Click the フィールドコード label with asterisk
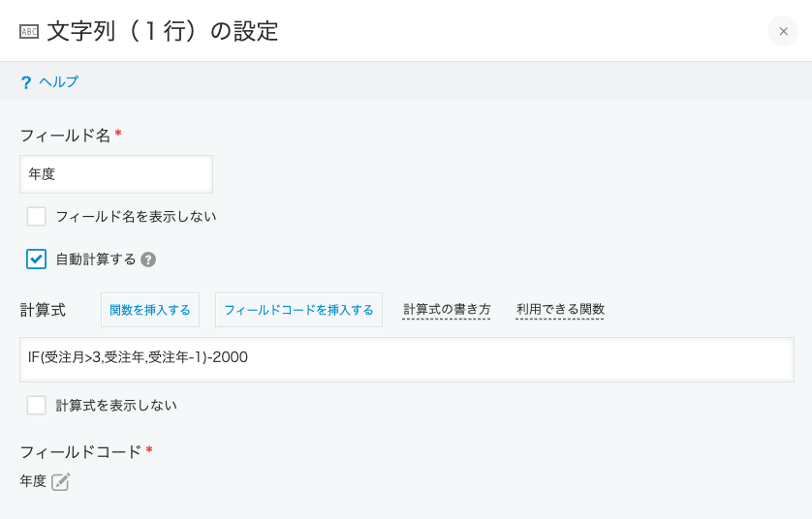The image size is (812, 519). [86, 452]
